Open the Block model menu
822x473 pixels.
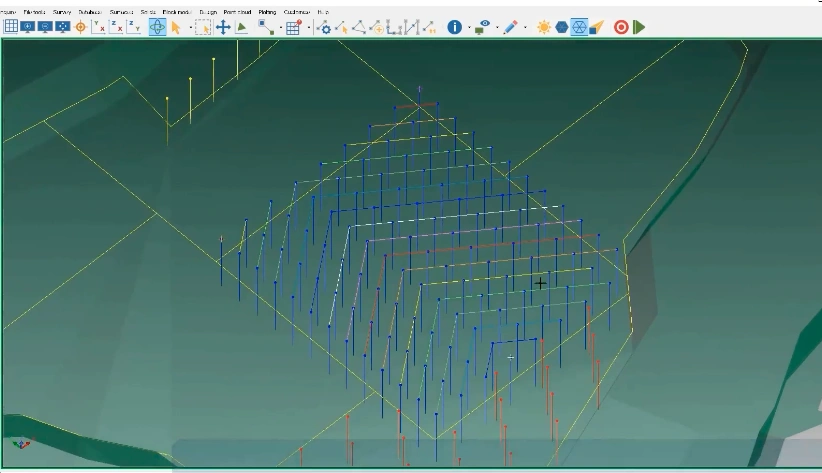[x=177, y=12]
